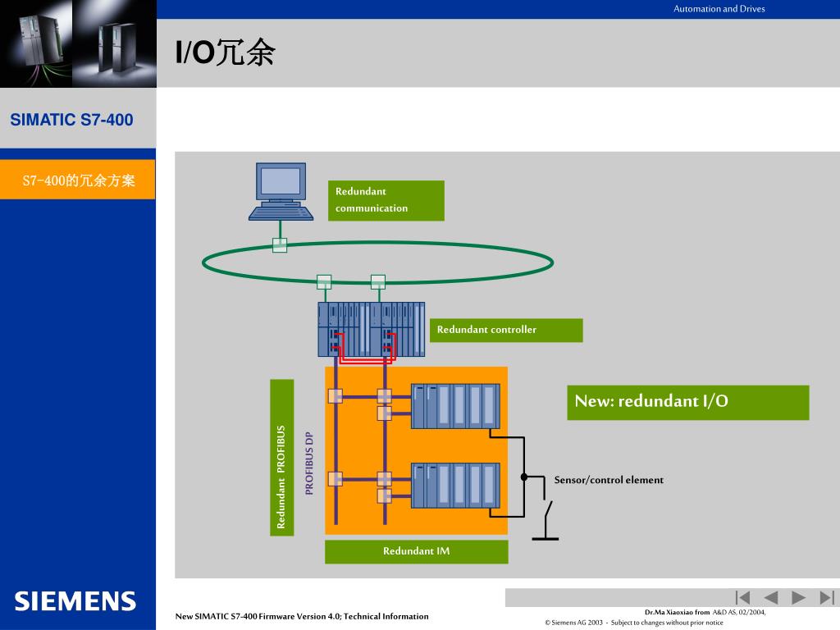
Task: Click the sensor switch symbol
Action: pos(546,519)
